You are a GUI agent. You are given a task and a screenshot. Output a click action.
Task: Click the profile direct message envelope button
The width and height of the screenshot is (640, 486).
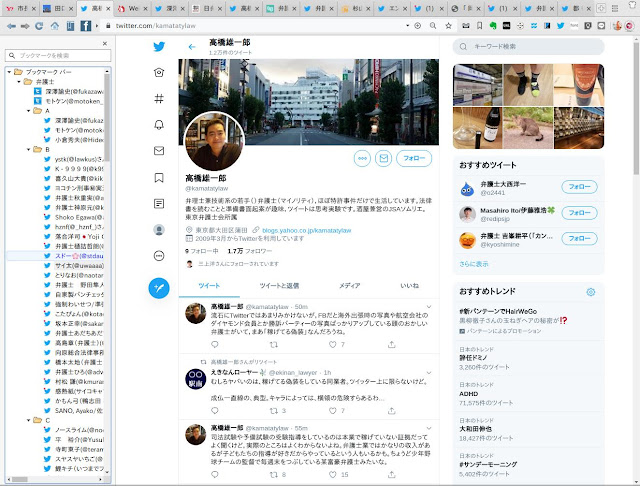(x=383, y=158)
